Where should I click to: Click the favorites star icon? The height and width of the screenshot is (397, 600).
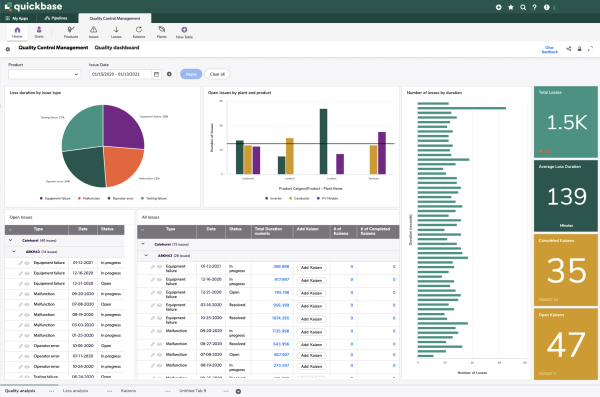click(x=510, y=7)
